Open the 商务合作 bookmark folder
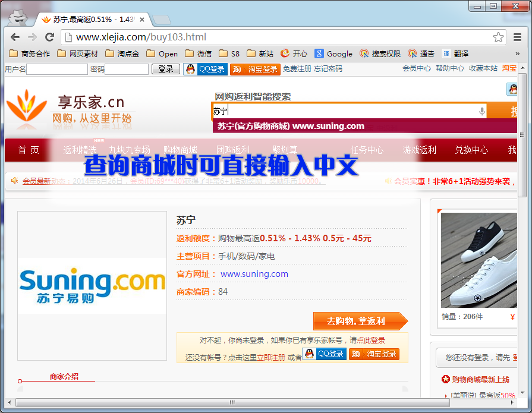Viewport: 532px width, 413px height. click(30, 53)
